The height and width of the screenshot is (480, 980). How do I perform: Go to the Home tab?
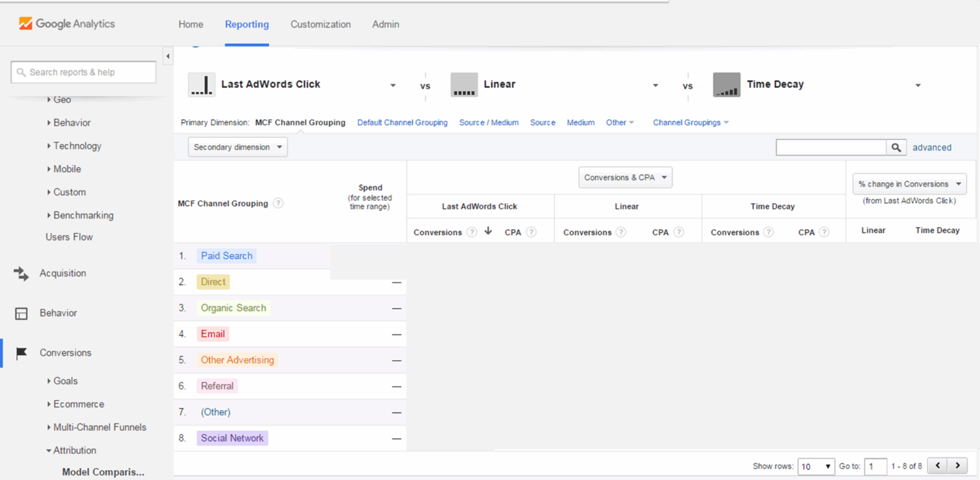click(191, 24)
